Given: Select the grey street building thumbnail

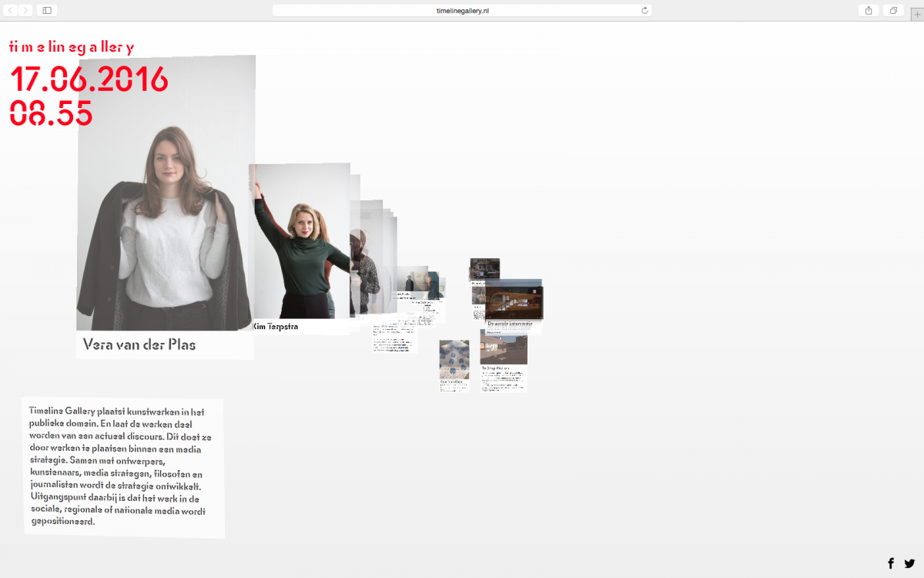Looking at the screenshot, I should [504, 348].
